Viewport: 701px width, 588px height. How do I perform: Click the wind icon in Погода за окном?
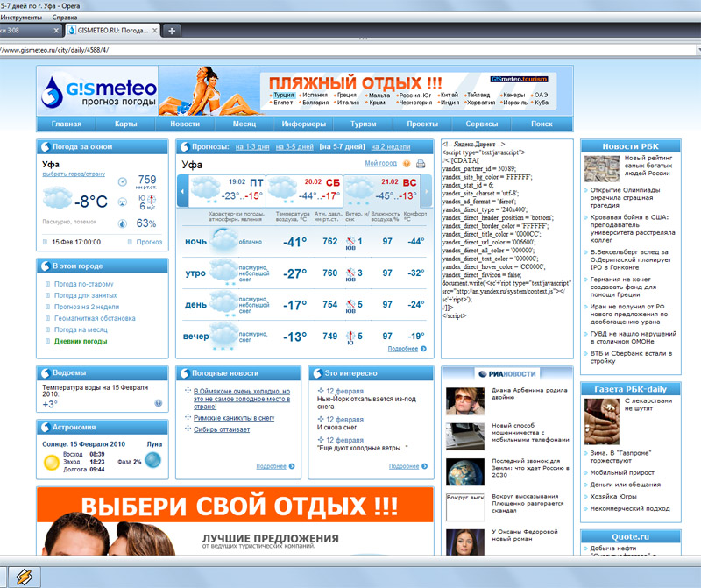[x=122, y=202]
